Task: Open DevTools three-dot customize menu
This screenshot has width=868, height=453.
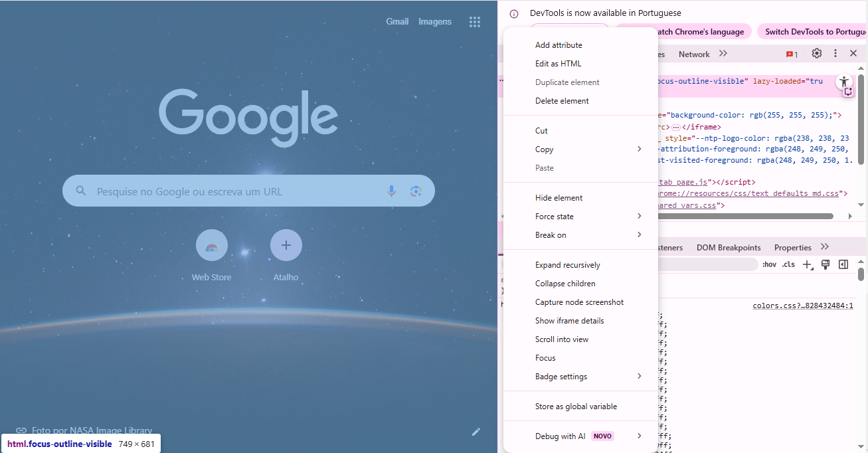Action: pos(835,53)
